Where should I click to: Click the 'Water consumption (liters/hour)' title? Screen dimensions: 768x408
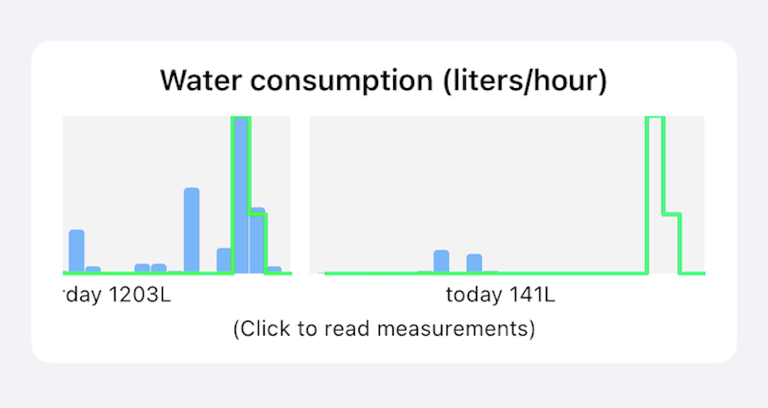384,80
